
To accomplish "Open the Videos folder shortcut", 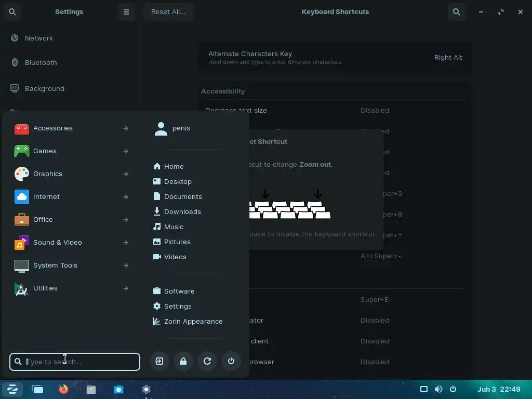I will 170,257.
